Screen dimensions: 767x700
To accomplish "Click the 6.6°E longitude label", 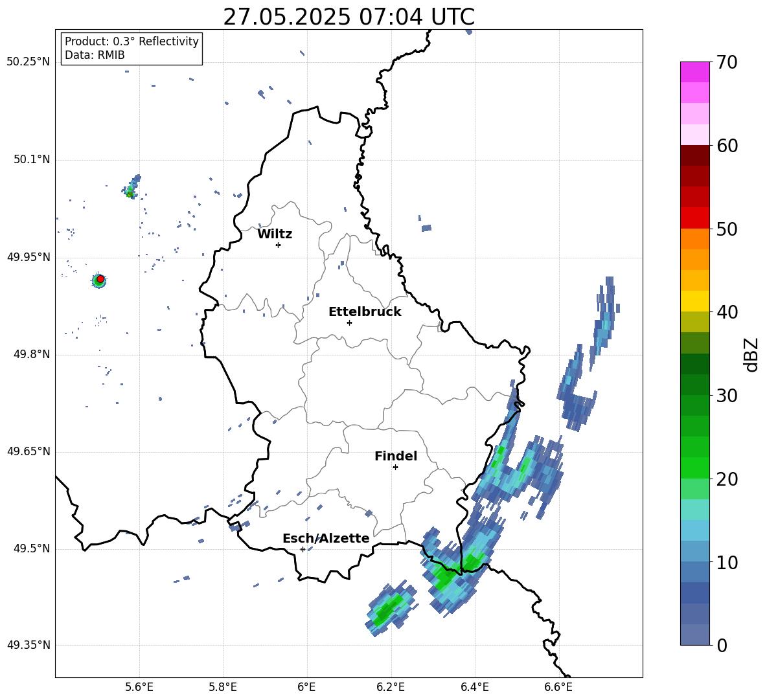I will 558,687.
